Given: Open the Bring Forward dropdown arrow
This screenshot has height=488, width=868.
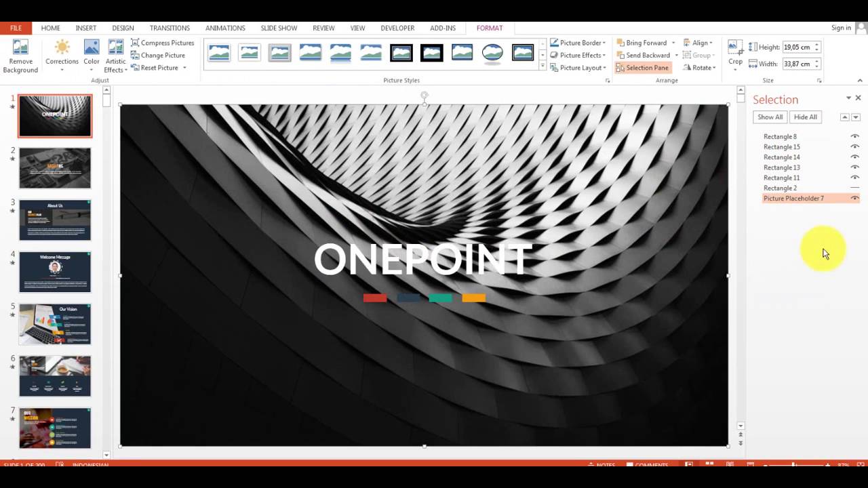Looking at the screenshot, I should [x=673, y=43].
